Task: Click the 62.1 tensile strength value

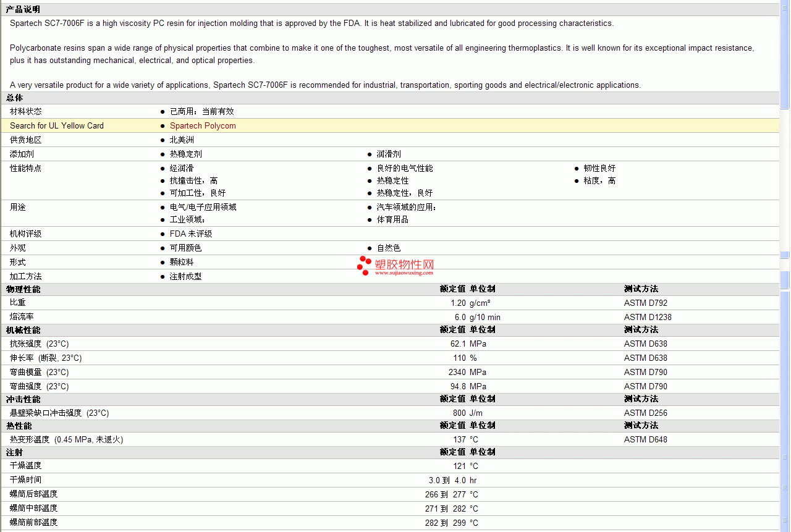Action: [458, 344]
